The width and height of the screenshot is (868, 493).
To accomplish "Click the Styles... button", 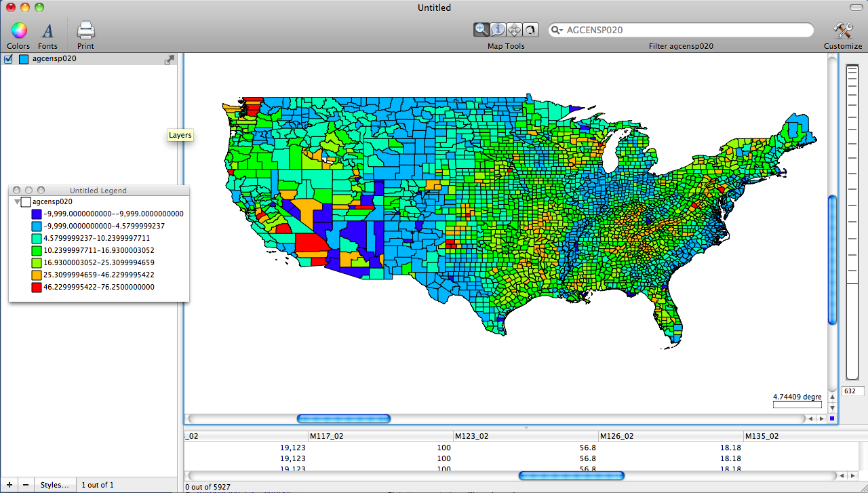I will point(54,485).
